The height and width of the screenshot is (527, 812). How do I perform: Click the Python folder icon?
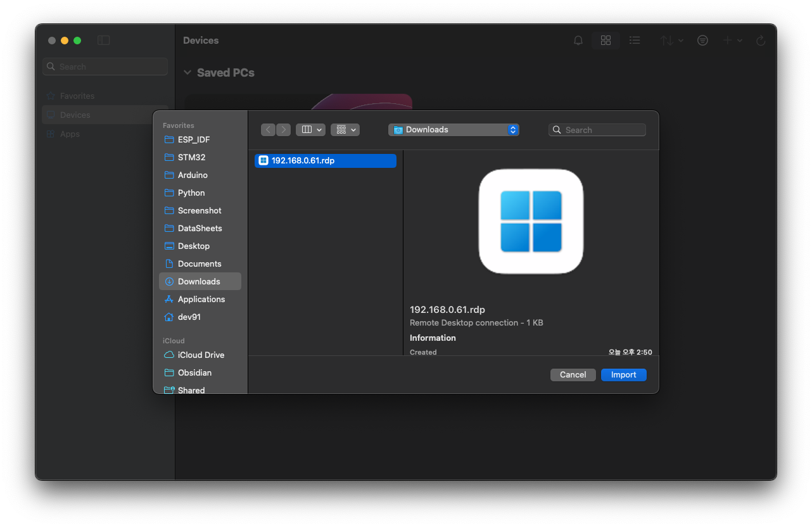pyautogui.click(x=169, y=193)
